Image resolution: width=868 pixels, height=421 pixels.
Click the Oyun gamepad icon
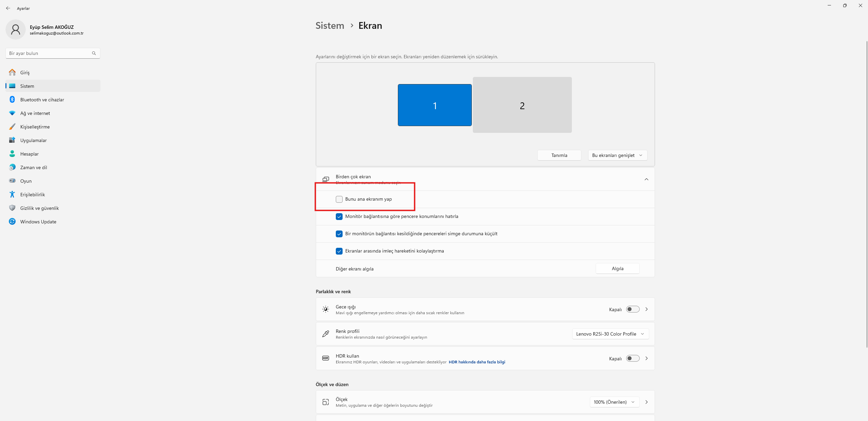click(x=12, y=181)
